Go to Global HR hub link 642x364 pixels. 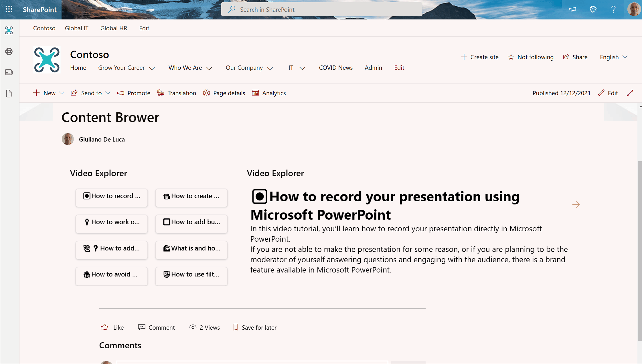(114, 28)
